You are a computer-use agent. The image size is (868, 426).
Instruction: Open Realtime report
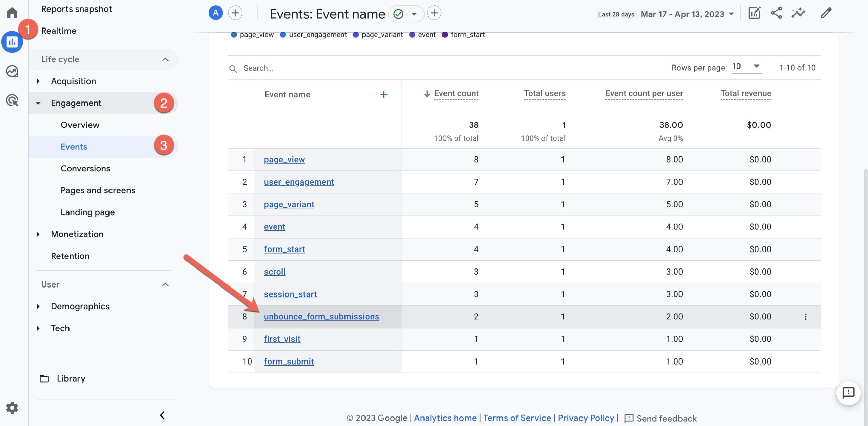[59, 31]
